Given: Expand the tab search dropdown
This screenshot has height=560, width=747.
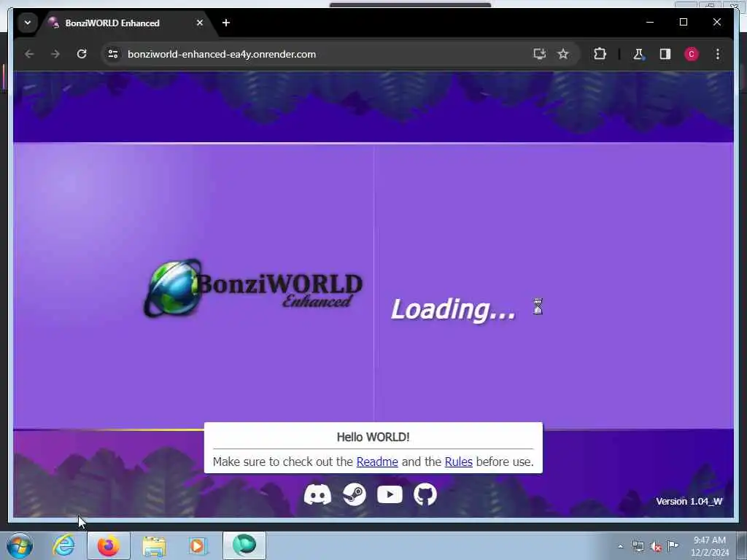Looking at the screenshot, I should pyautogui.click(x=28, y=23).
